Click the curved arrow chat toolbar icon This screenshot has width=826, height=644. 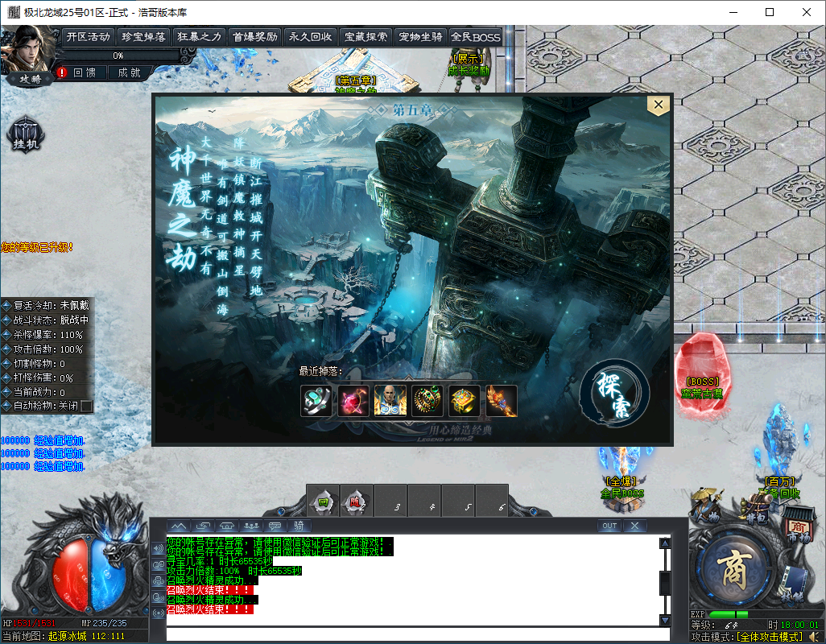[x=203, y=526]
